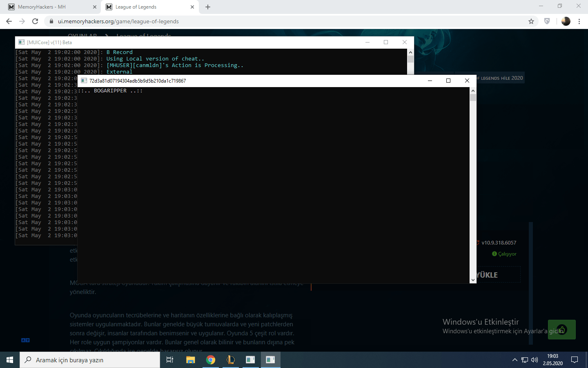
Task: Restore down the Chrome window
Action: click(560, 6)
